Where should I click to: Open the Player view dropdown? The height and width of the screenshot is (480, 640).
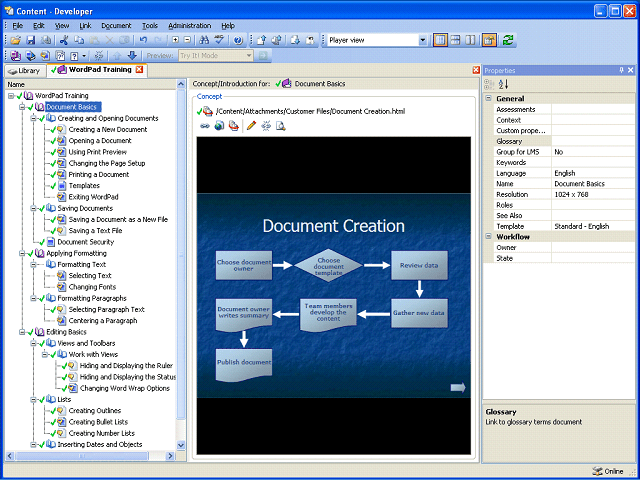click(422, 40)
